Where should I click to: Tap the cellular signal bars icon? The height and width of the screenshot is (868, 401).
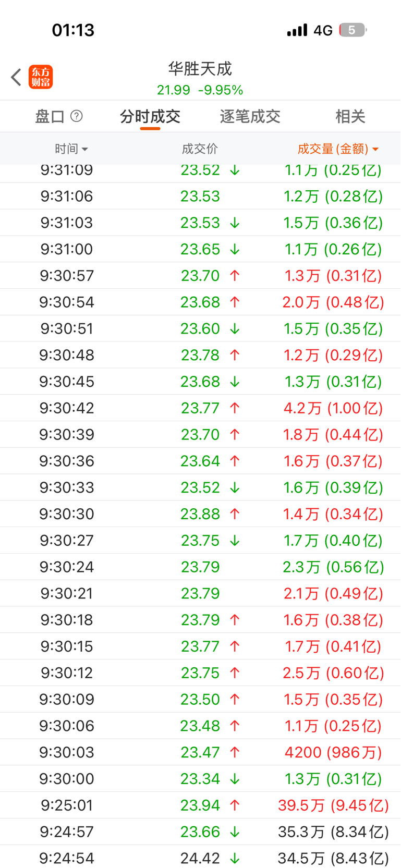(297, 30)
